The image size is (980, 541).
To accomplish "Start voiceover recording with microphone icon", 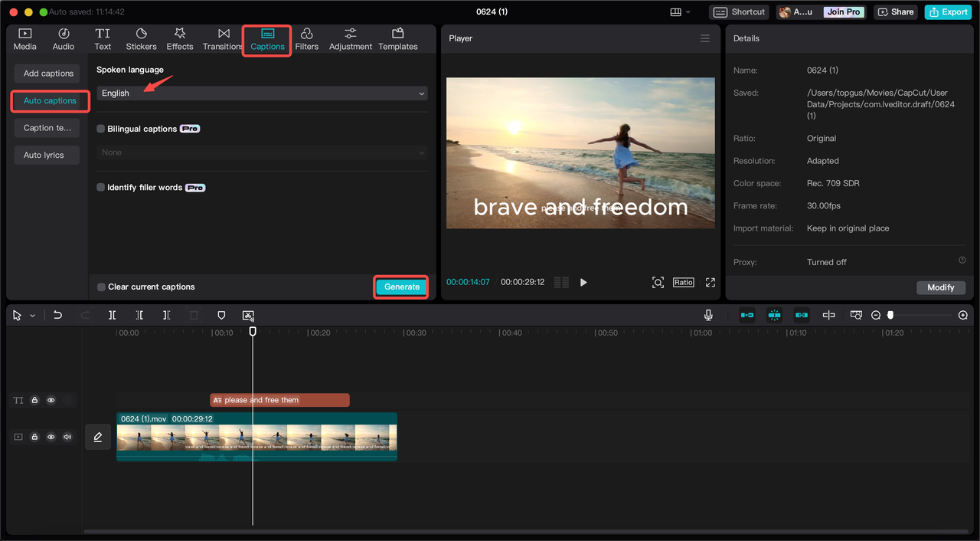I will pos(708,315).
